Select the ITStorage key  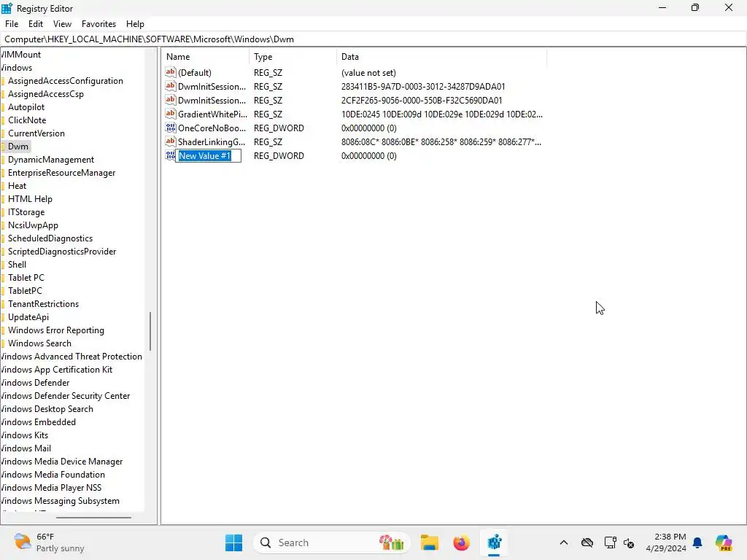coord(26,212)
